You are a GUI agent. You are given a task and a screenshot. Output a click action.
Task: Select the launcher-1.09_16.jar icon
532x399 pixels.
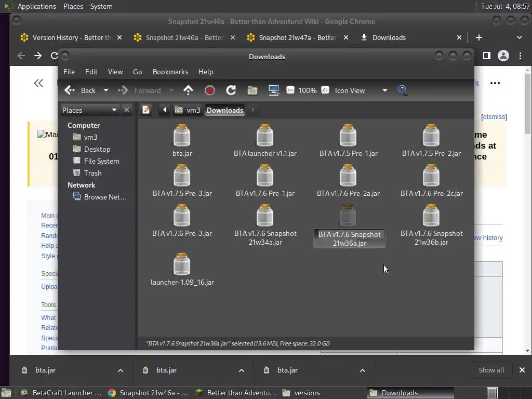(182, 264)
